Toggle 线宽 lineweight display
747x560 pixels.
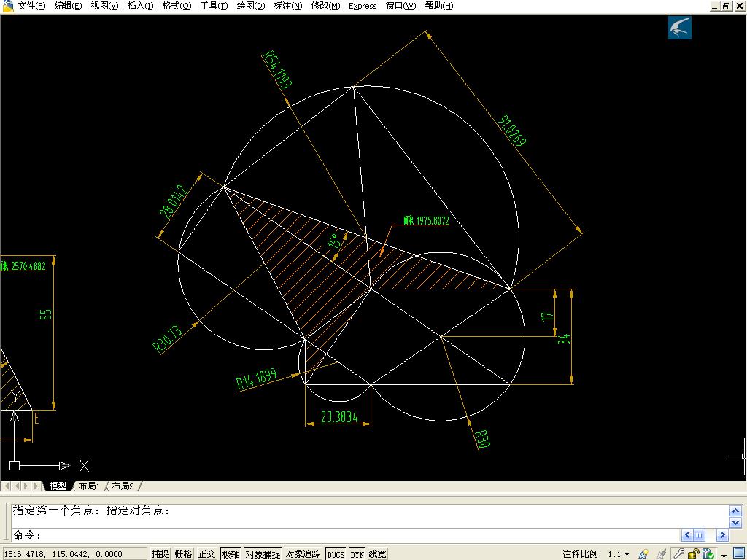click(x=377, y=554)
